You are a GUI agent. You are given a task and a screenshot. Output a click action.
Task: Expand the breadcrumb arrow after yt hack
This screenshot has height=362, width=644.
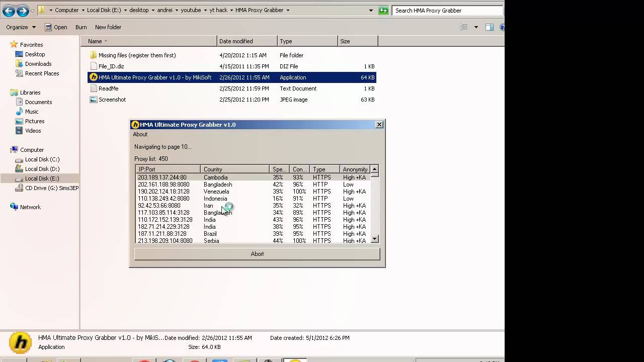point(232,10)
